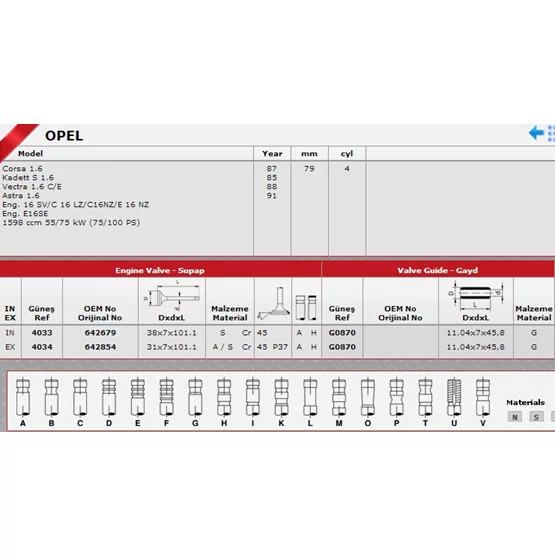
Task: Click the engine valve DxdxL diagram
Action: point(172,295)
